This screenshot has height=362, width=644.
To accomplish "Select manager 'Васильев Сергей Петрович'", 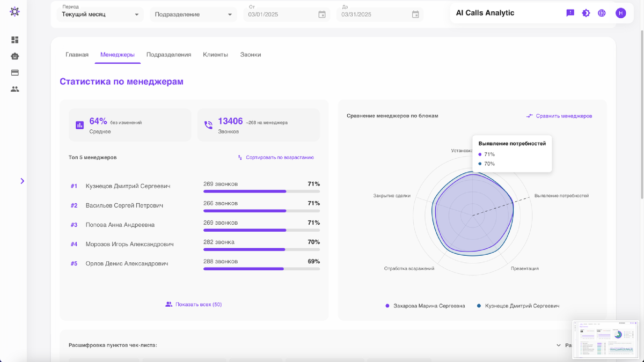I will tap(125, 205).
